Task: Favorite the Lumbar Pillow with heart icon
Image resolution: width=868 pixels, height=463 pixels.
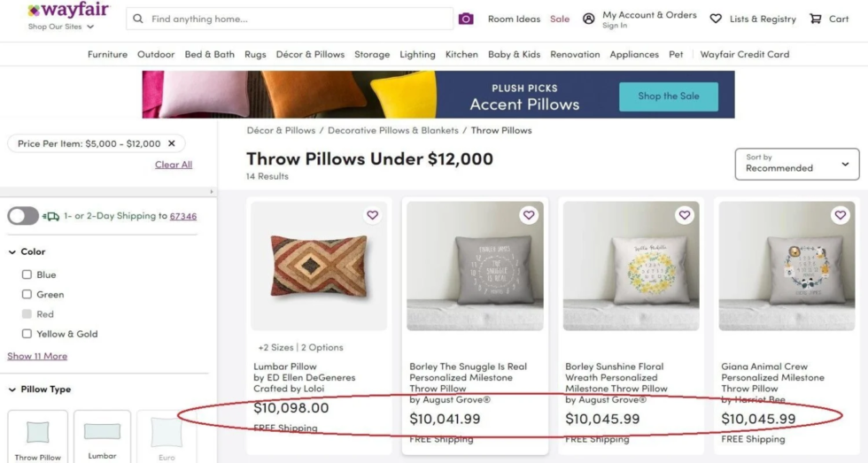Action: 373,215
